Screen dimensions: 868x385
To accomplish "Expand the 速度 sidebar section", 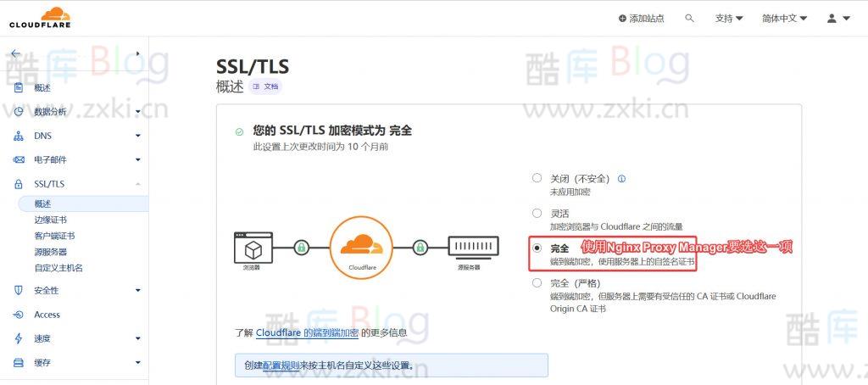I will [138, 338].
